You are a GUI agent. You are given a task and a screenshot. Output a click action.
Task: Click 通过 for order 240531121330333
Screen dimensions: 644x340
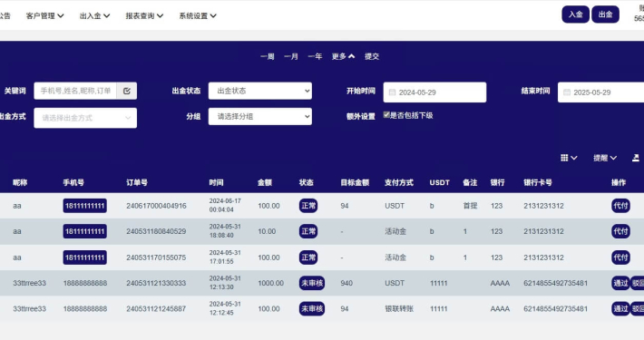tap(620, 283)
